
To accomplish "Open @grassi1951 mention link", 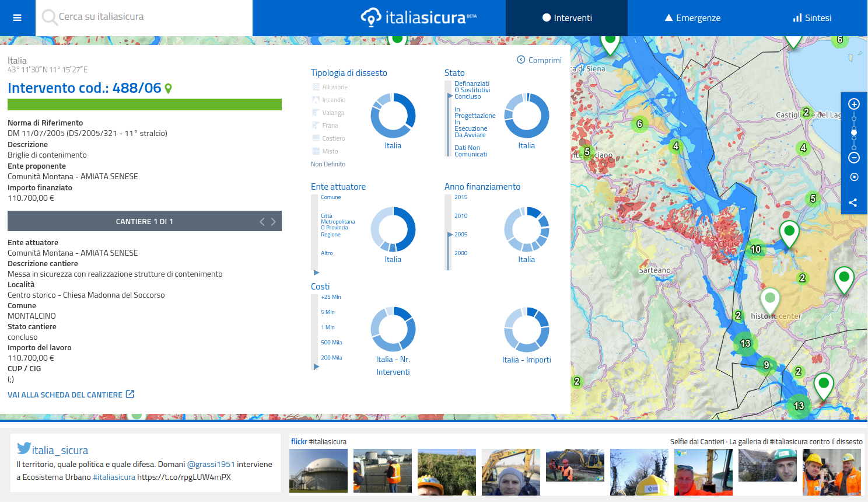I will click(211, 464).
